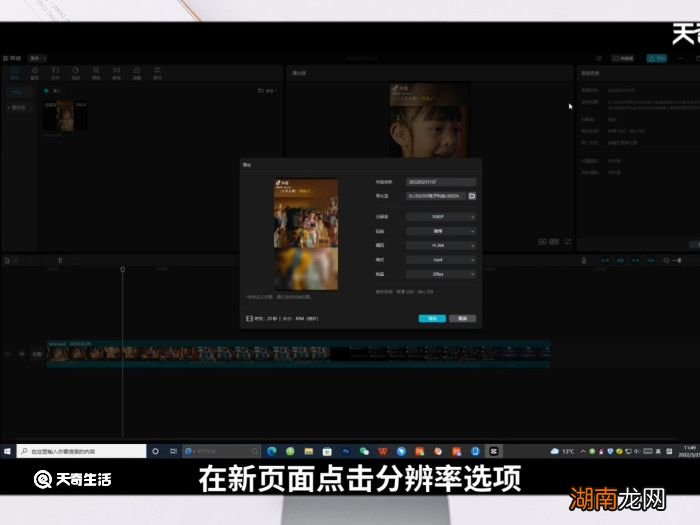Image resolution: width=700 pixels, height=525 pixels.
Task: Click the cover preview image in export dialog
Action: [x=306, y=234]
